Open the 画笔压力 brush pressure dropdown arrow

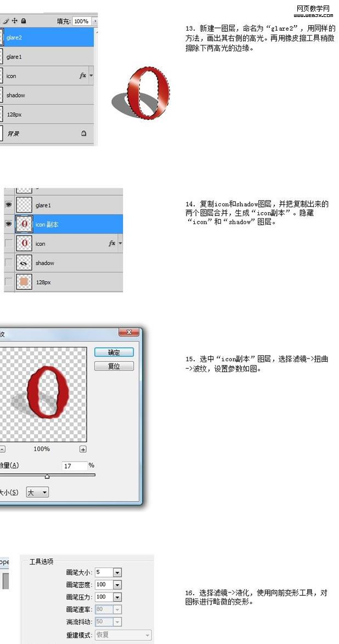pyautogui.click(x=117, y=597)
